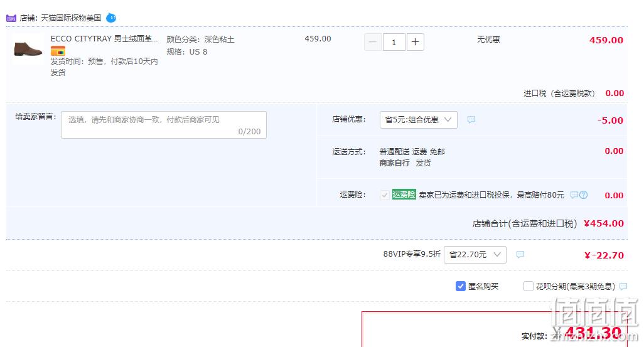Click the ¥-22.70 VIP discount amount

click(604, 255)
